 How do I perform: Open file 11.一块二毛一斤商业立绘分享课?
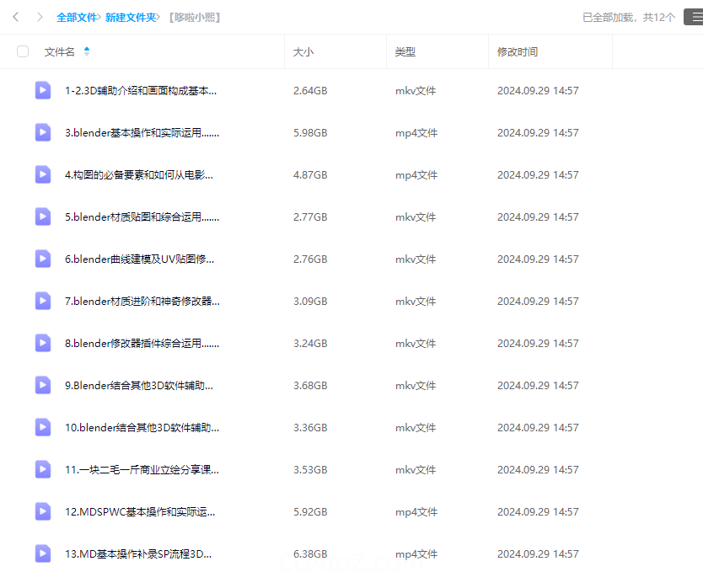[x=142, y=469]
